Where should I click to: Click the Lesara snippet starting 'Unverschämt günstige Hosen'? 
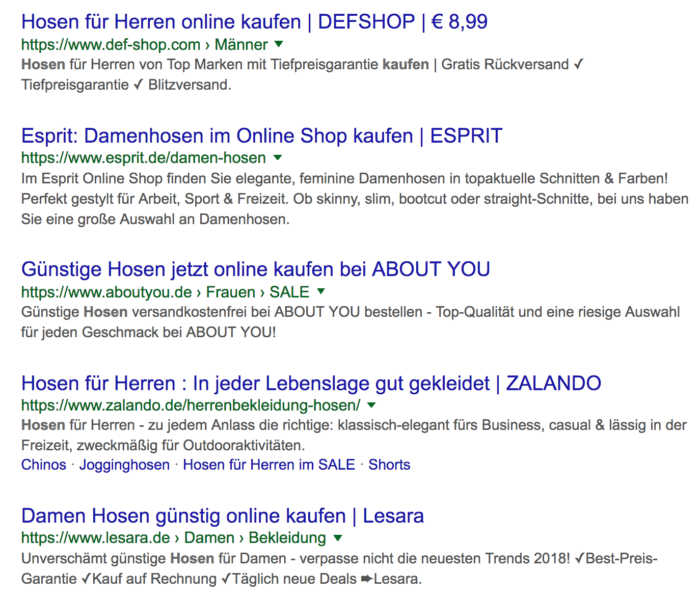pyautogui.click(x=339, y=569)
